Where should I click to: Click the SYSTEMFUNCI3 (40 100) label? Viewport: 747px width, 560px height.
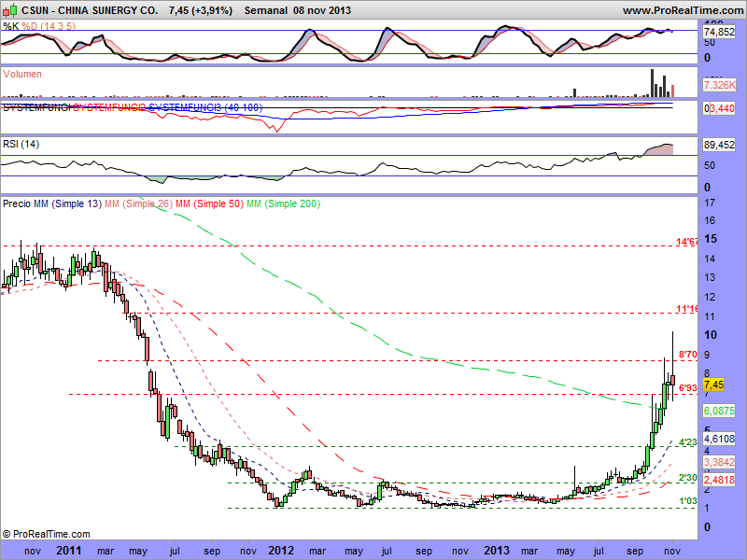point(205,107)
